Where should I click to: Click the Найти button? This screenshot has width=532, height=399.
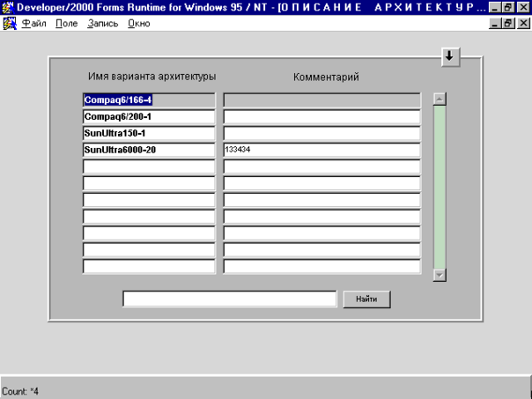366,299
